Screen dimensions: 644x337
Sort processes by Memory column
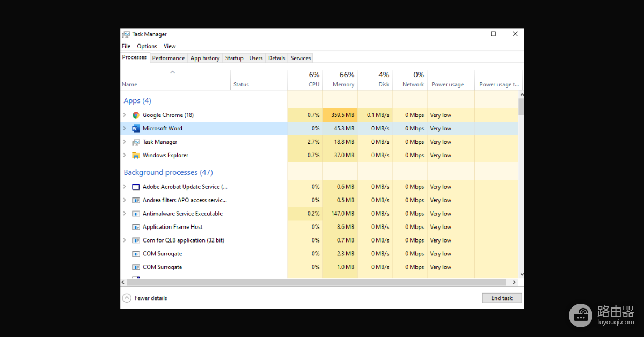(340, 79)
